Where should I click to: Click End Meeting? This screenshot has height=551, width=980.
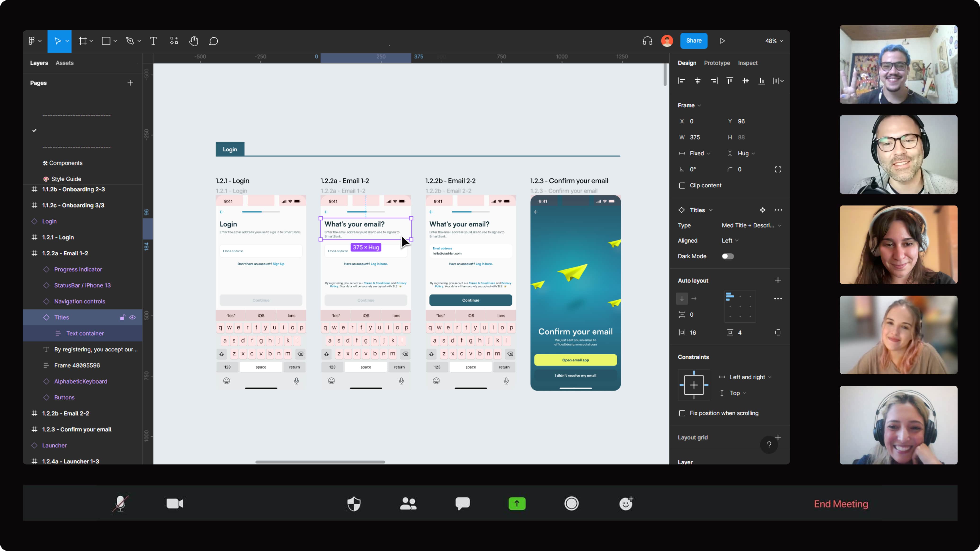click(841, 504)
